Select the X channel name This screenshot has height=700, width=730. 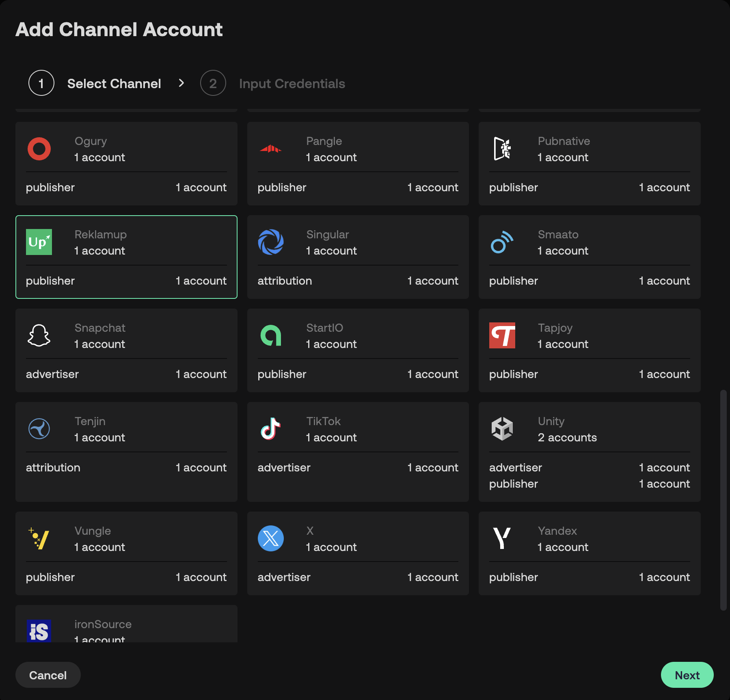coord(310,531)
